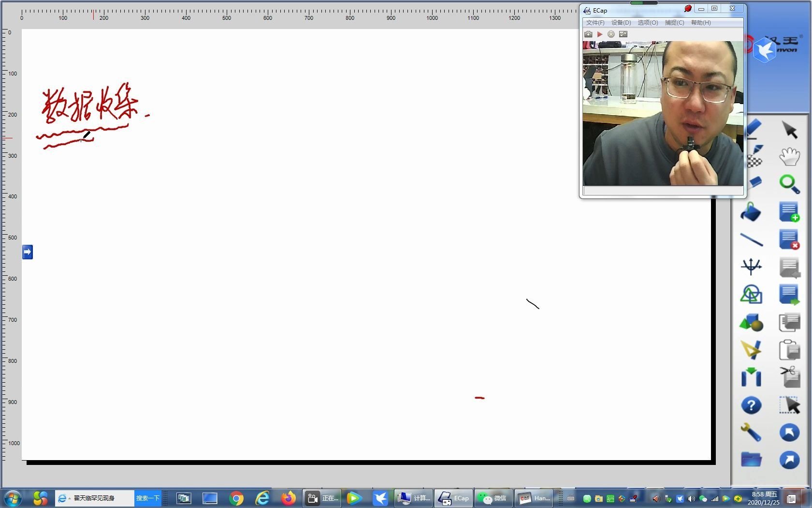Switch to the Han... taskbar button
The height and width of the screenshot is (508, 812).
pos(533,498)
